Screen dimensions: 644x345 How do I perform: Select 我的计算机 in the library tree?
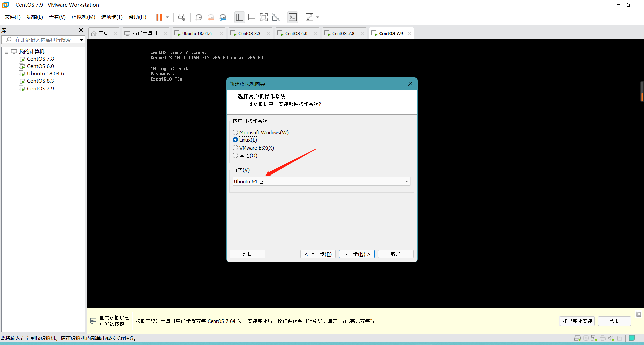tap(32, 52)
